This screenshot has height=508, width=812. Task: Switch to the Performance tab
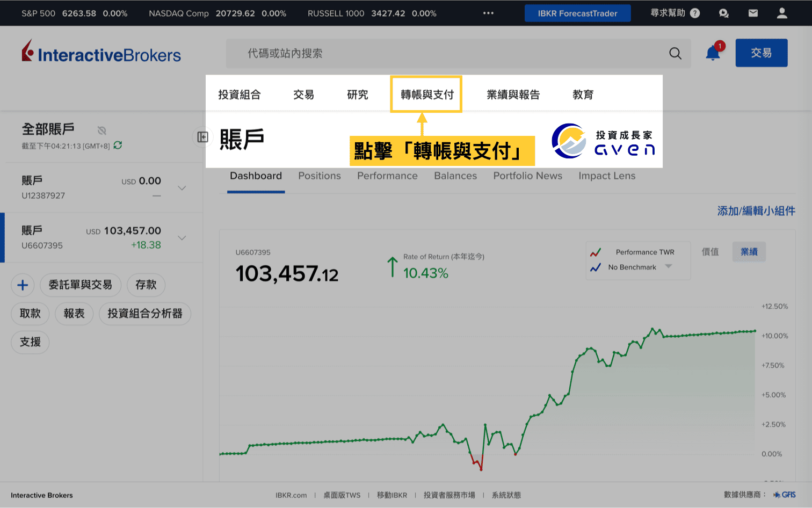[x=387, y=176]
